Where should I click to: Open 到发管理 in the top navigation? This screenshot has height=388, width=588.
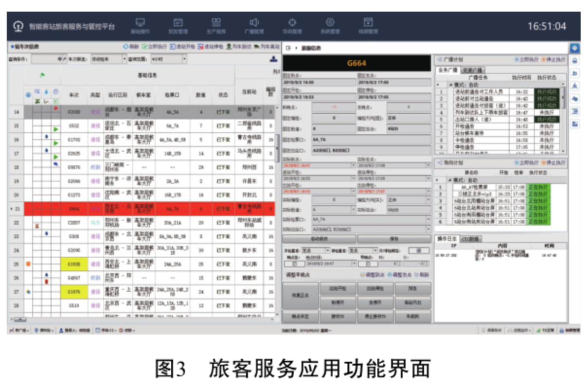(178, 26)
